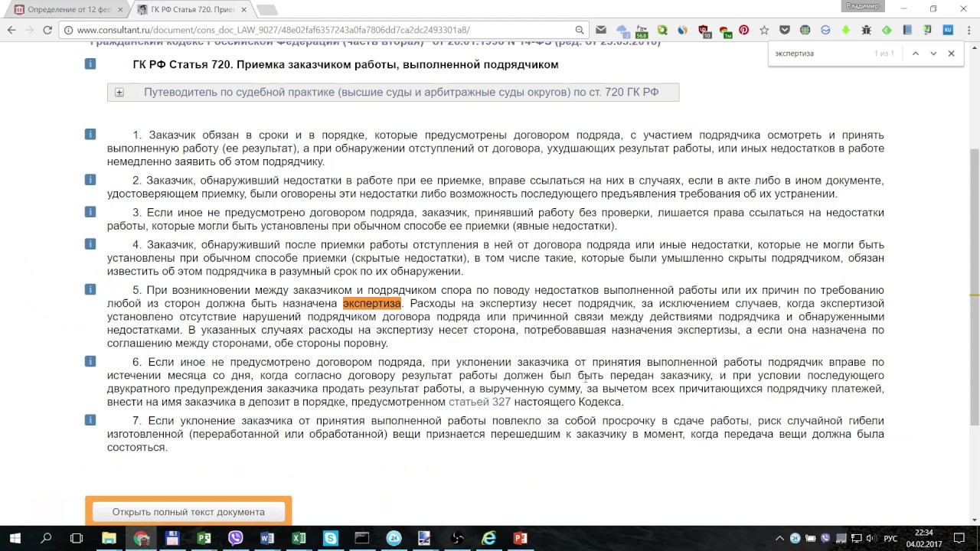The image size is (980, 551).
Task: Open Task View on the taskbar
Action: click(x=77, y=538)
